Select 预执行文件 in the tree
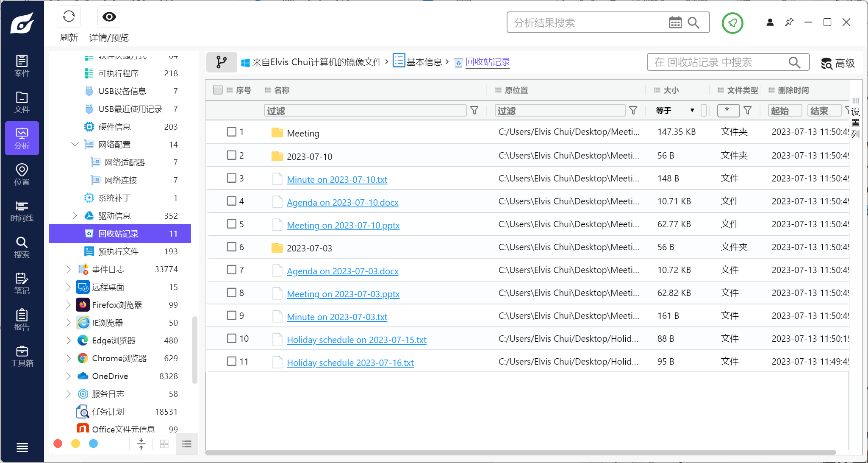The image size is (868, 463). 118,251
